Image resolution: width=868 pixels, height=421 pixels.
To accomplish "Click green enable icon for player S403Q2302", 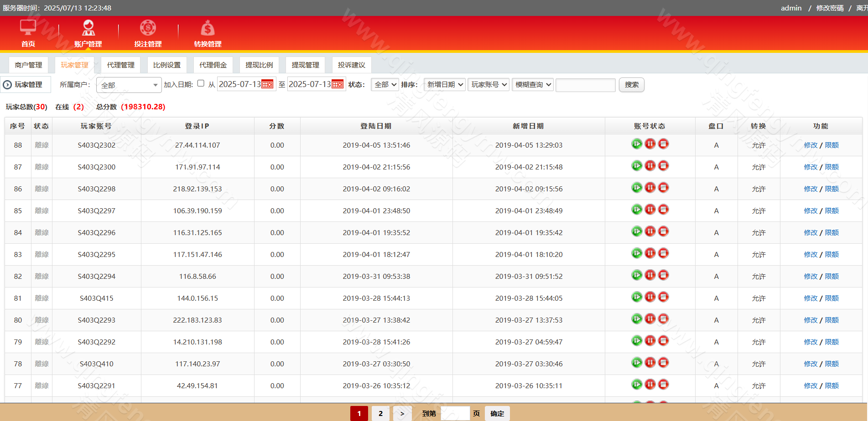I will [637, 144].
